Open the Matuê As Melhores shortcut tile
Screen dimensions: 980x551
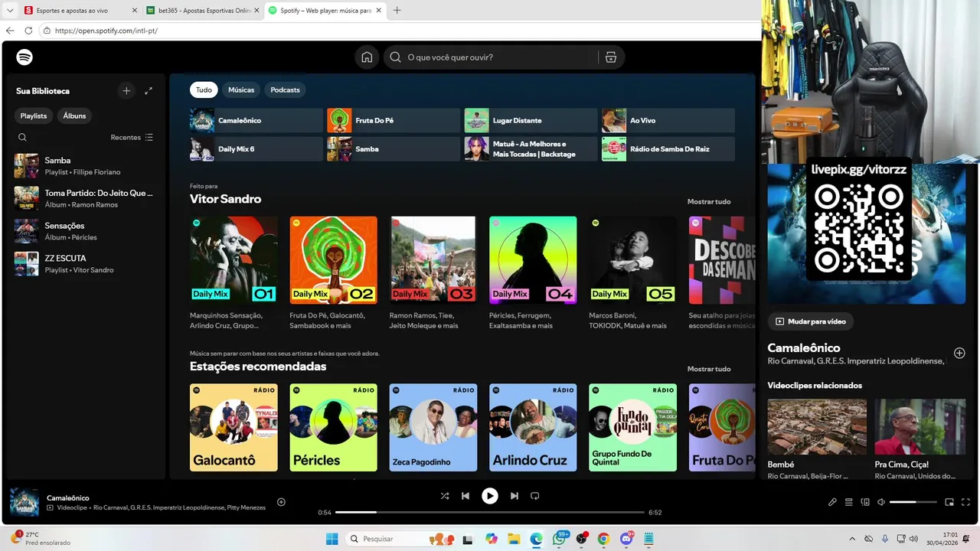click(x=531, y=149)
